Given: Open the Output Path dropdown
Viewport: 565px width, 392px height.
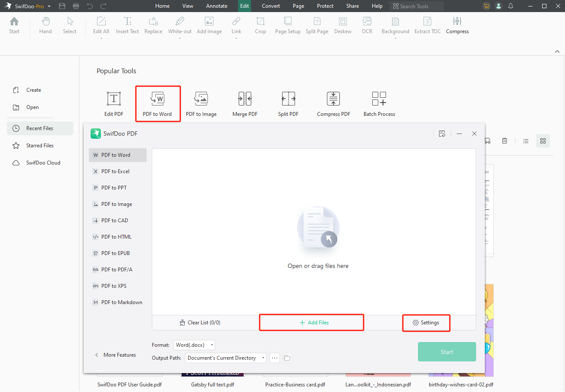Looking at the screenshot, I should tap(226, 358).
